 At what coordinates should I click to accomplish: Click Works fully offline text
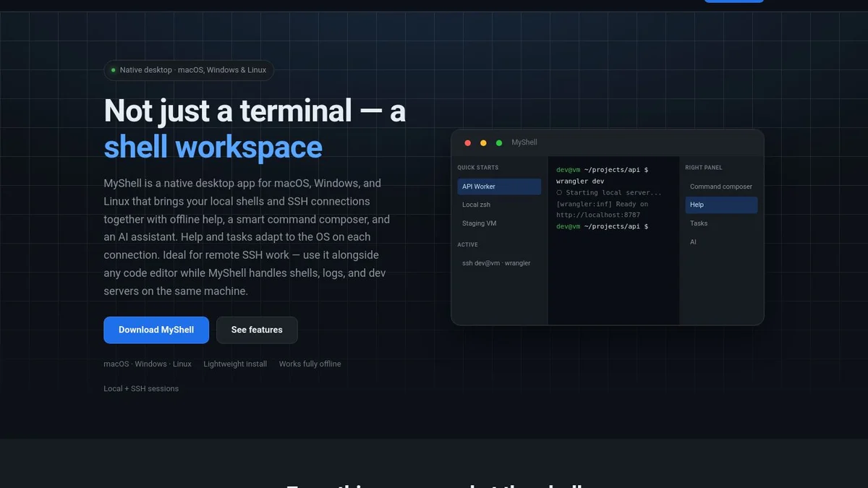(x=310, y=364)
